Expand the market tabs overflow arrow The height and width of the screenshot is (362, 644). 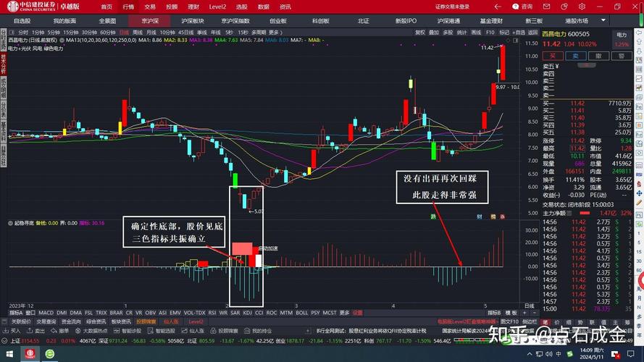[603, 20]
